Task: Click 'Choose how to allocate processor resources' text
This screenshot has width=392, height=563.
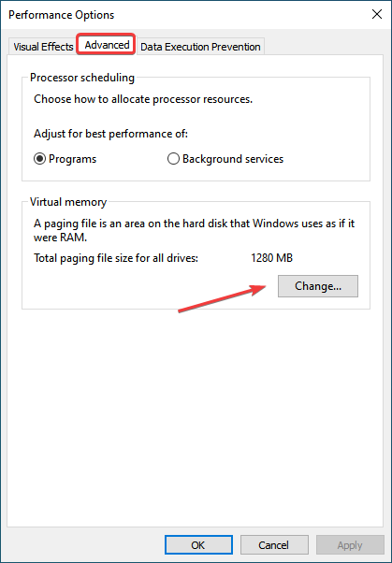Action: pyautogui.click(x=143, y=99)
